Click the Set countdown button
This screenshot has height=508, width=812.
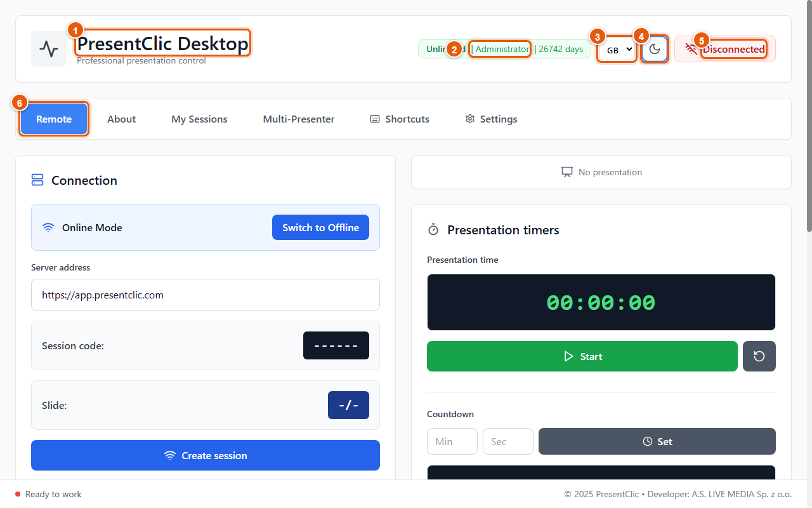click(657, 441)
